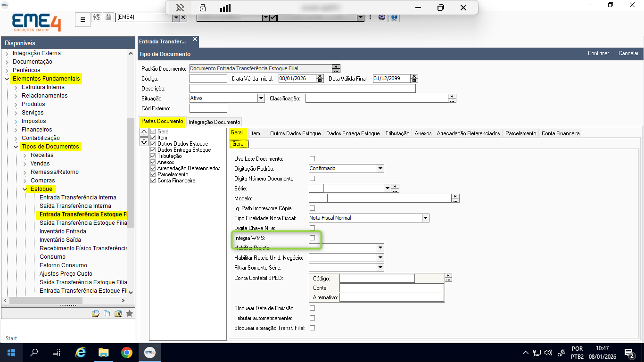Uncheck Tributação in the document parts list
Viewport: 644px width, 362px height.
tap(153, 156)
